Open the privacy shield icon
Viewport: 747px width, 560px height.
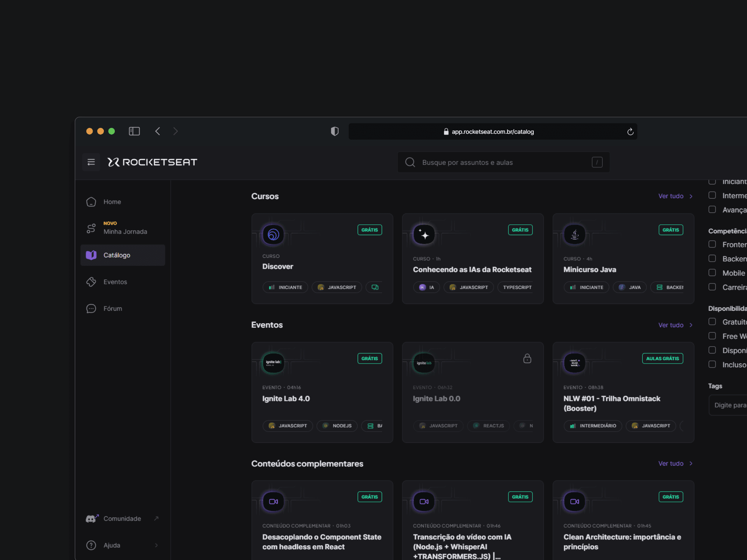pyautogui.click(x=335, y=131)
